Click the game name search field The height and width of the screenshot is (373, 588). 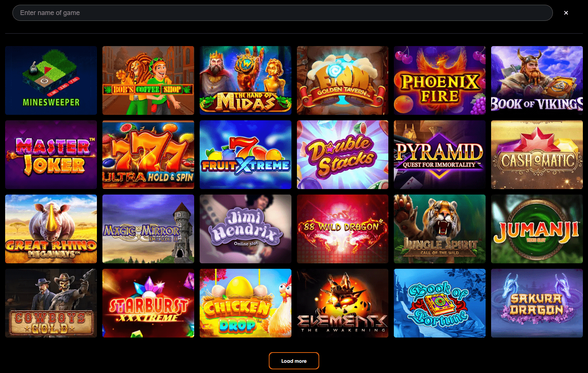(282, 13)
